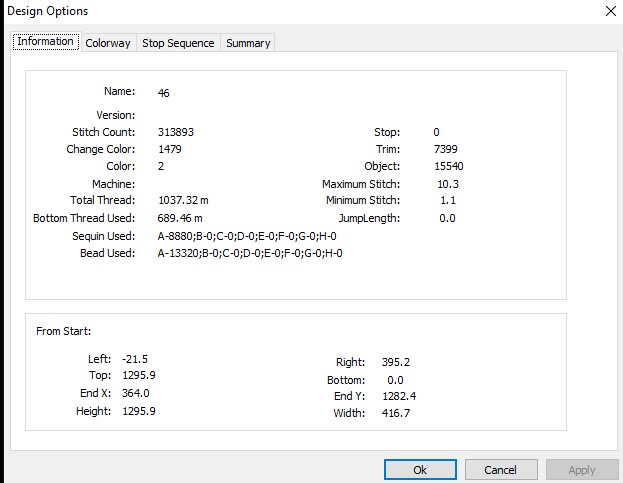Select the Name value 46
The height and width of the screenshot is (483, 623).
(164, 93)
